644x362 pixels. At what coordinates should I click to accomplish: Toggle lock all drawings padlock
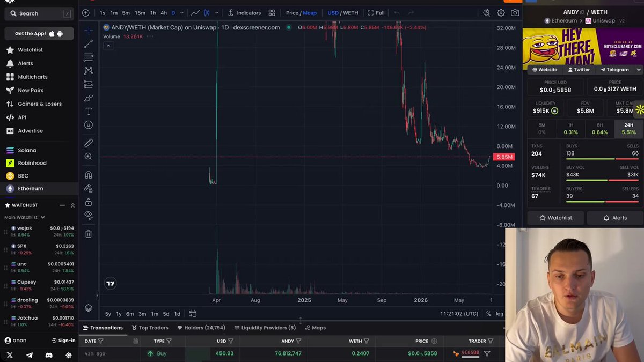(89, 202)
